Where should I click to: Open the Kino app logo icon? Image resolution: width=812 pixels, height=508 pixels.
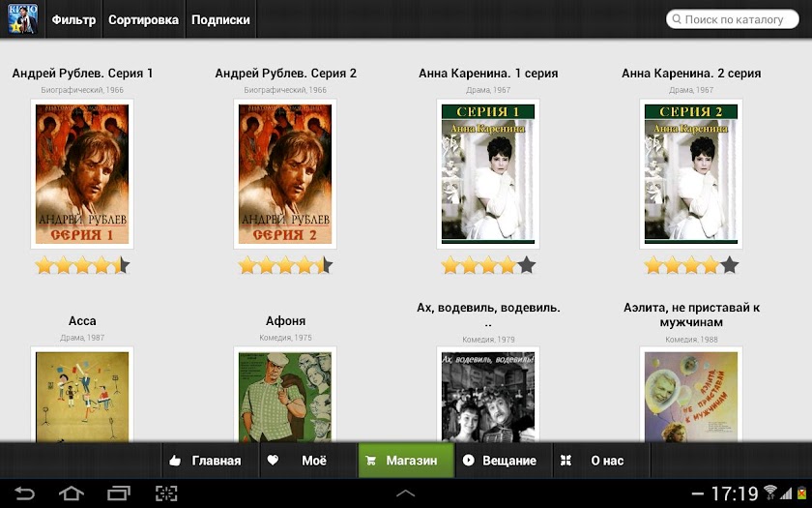click(x=22, y=19)
